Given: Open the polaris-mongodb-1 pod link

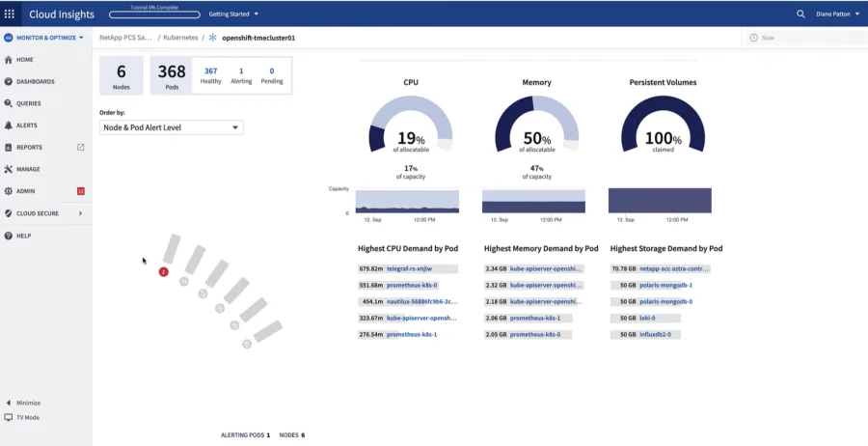Looking at the screenshot, I should coord(665,286).
